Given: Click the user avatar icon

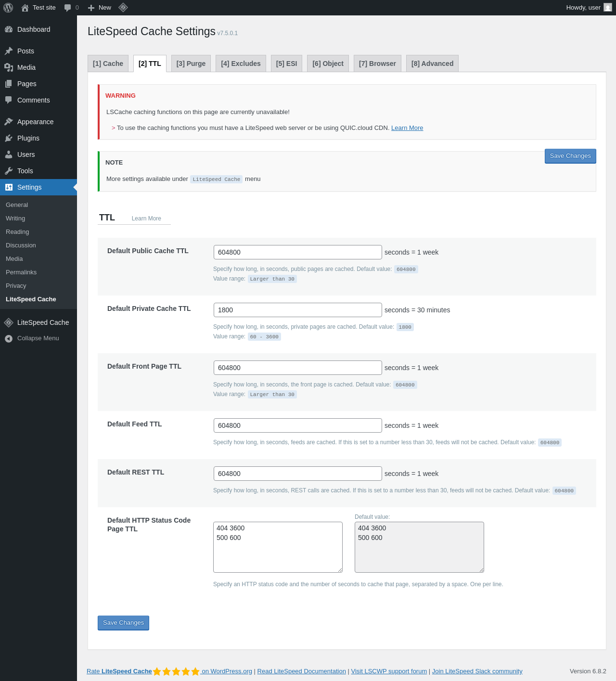Looking at the screenshot, I should pos(608,7).
